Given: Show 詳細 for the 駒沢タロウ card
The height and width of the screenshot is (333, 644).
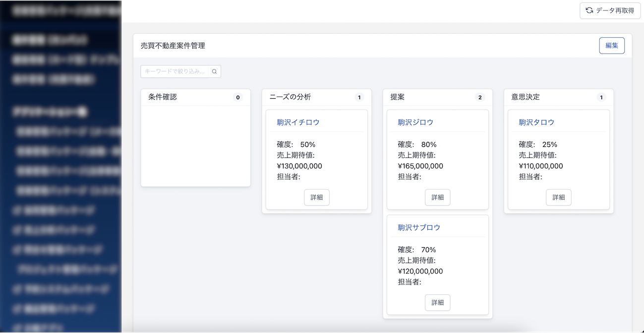Looking at the screenshot, I should [x=558, y=197].
